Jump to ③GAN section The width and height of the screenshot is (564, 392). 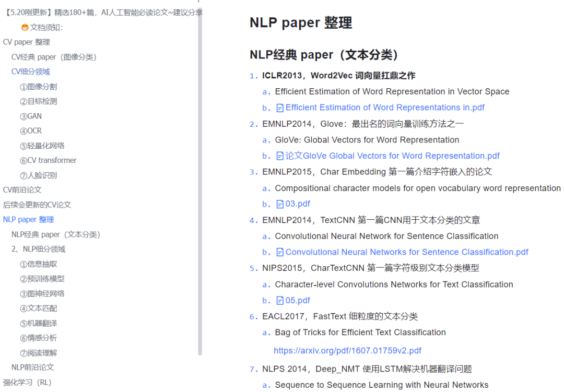[31, 116]
